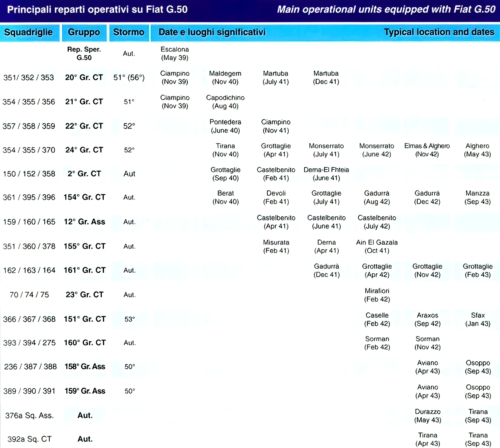This screenshot has height=448, width=500.
Task: Click the '376a Sq. Ass.' row label
Action: pos(29,415)
